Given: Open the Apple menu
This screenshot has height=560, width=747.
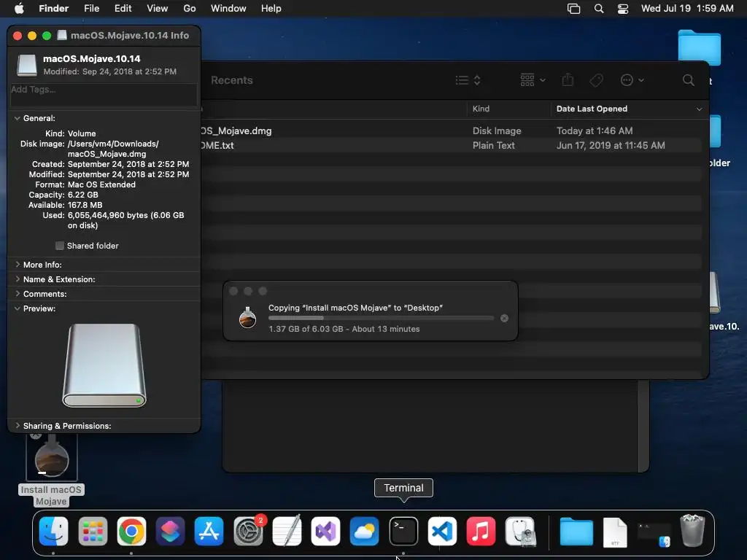Looking at the screenshot, I should 19,9.
